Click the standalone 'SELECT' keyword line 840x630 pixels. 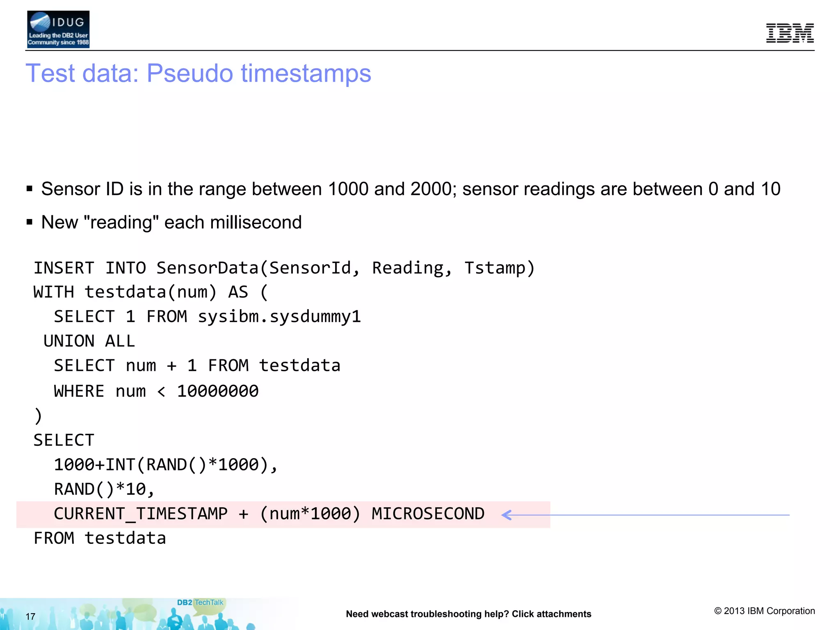pyautogui.click(x=64, y=440)
